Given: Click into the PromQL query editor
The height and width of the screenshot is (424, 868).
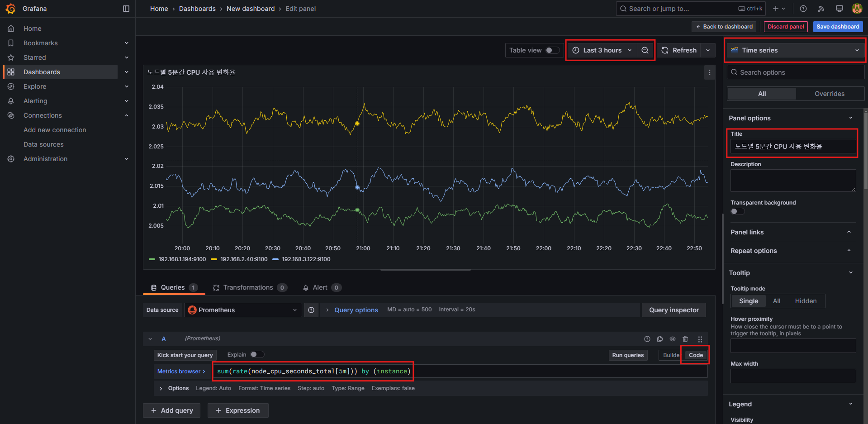Looking at the screenshot, I should pos(460,371).
